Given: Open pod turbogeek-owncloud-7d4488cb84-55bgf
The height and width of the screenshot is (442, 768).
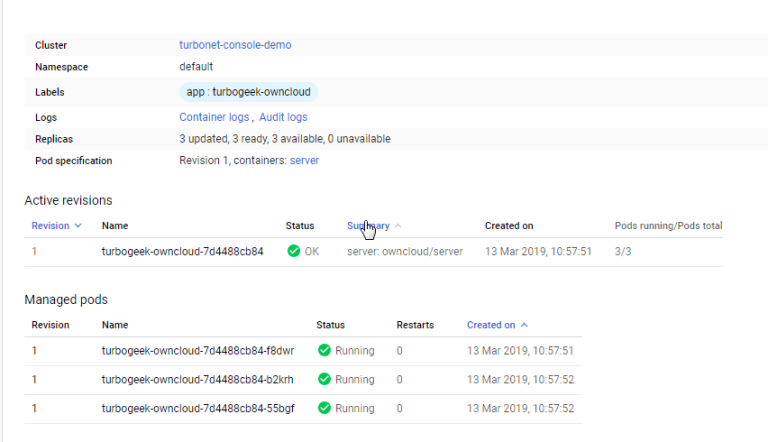Looking at the screenshot, I should tap(198, 408).
